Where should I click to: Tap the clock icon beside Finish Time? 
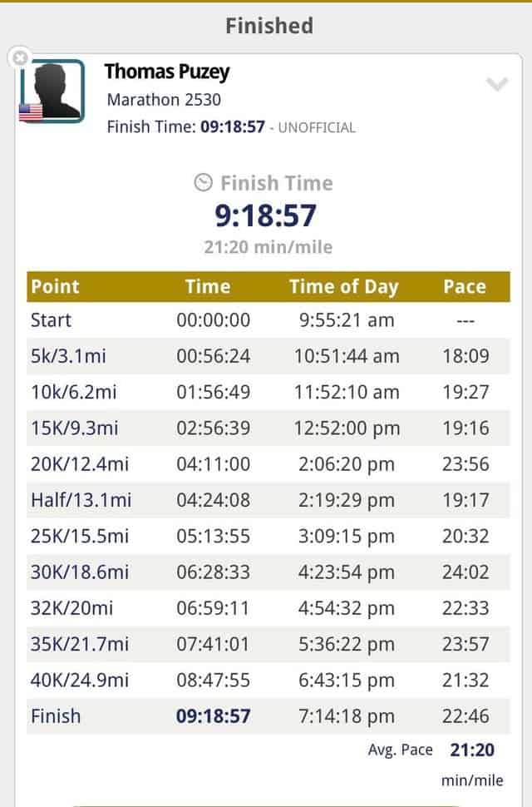pos(203,182)
